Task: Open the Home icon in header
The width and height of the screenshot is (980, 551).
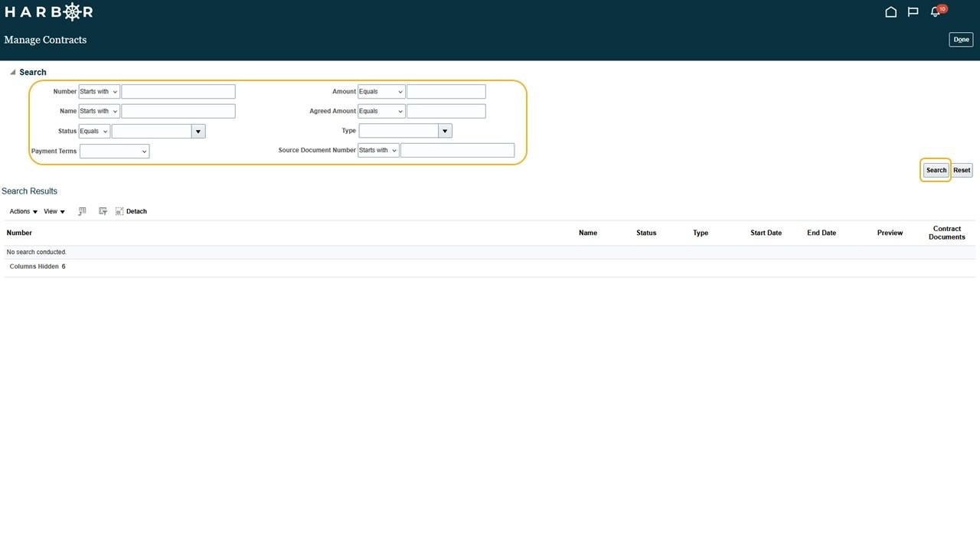Action: point(890,11)
